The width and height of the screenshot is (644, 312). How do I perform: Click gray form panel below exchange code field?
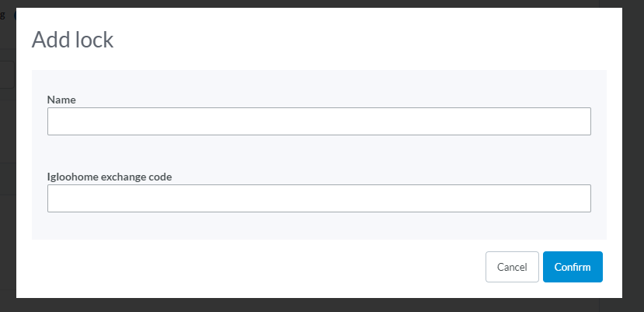pyautogui.click(x=319, y=226)
